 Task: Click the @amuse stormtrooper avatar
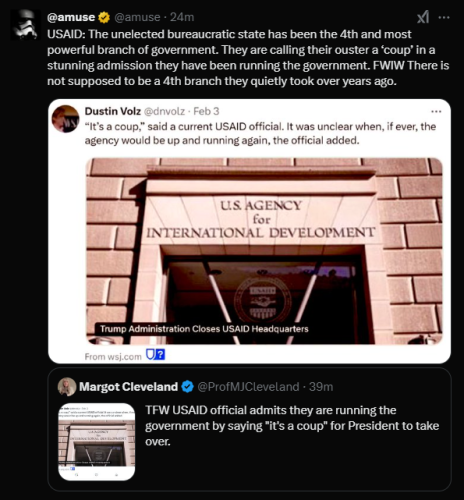[x=25, y=25]
